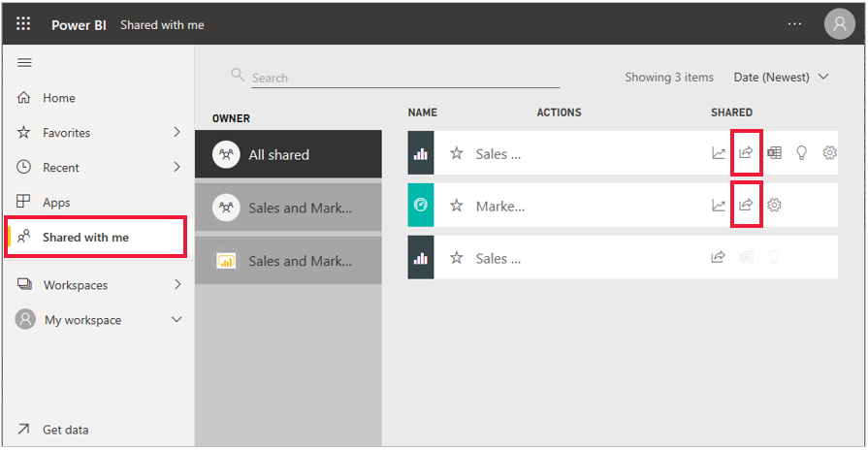Click Get data at bottom left

(65, 430)
